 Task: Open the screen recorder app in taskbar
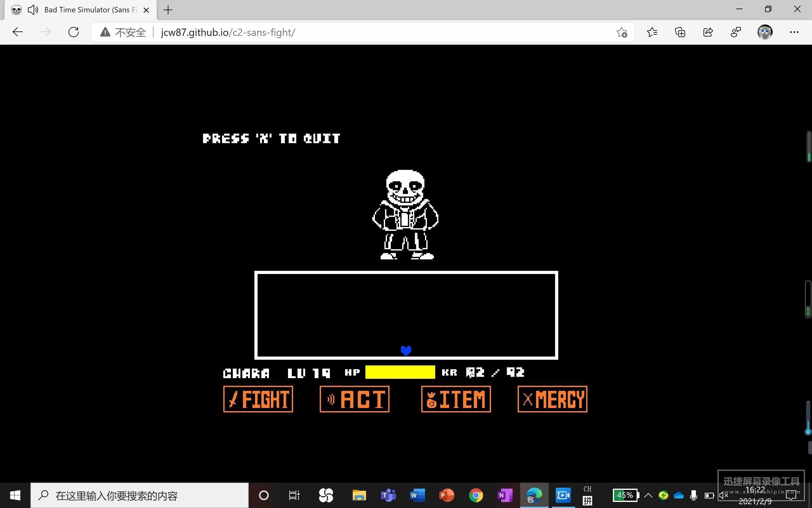pyautogui.click(x=563, y=495)
